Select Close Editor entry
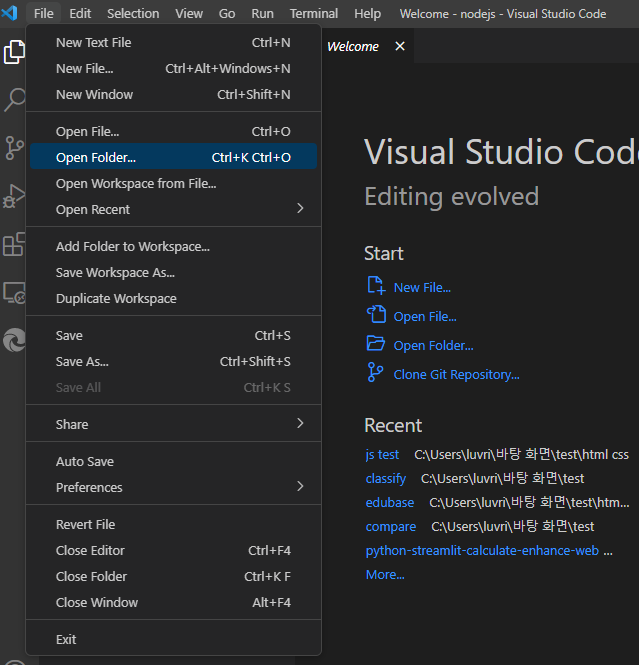This screenshot has height=665, width=639. coord(173,550)
